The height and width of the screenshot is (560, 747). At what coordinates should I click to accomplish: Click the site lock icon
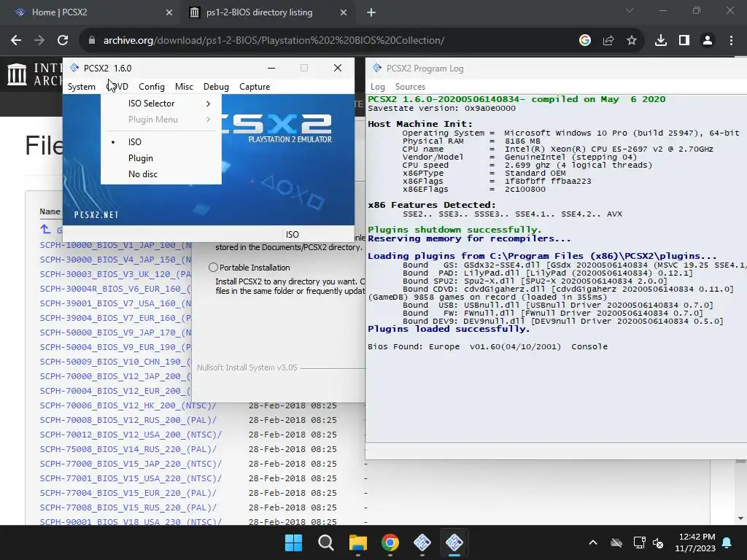(x=92, y=41)
